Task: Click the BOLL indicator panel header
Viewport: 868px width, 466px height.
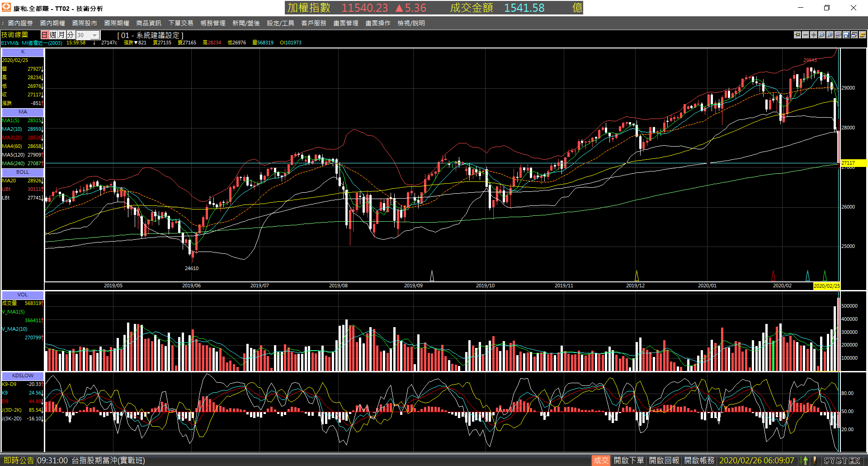Action: (x=23, y=172)
